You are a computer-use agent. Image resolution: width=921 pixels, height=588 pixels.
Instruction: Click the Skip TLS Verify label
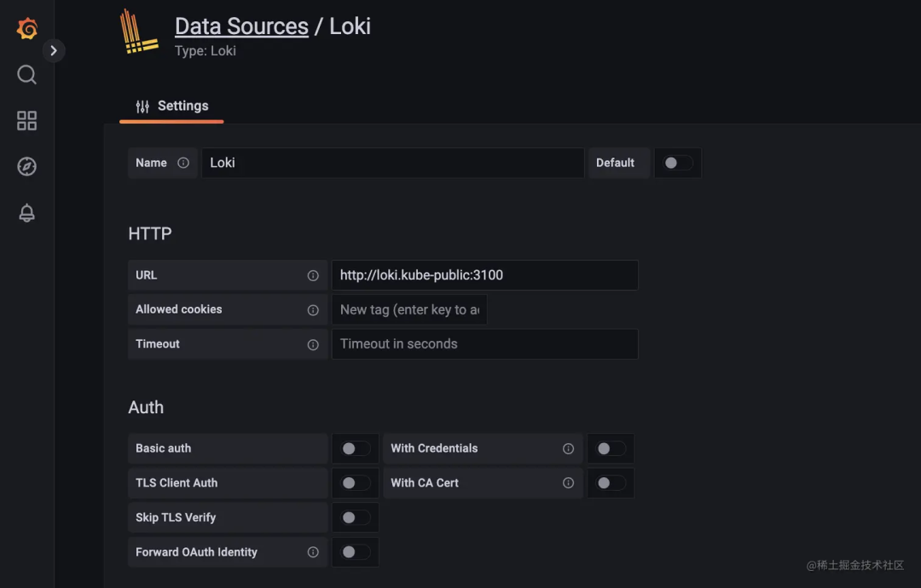176,517
